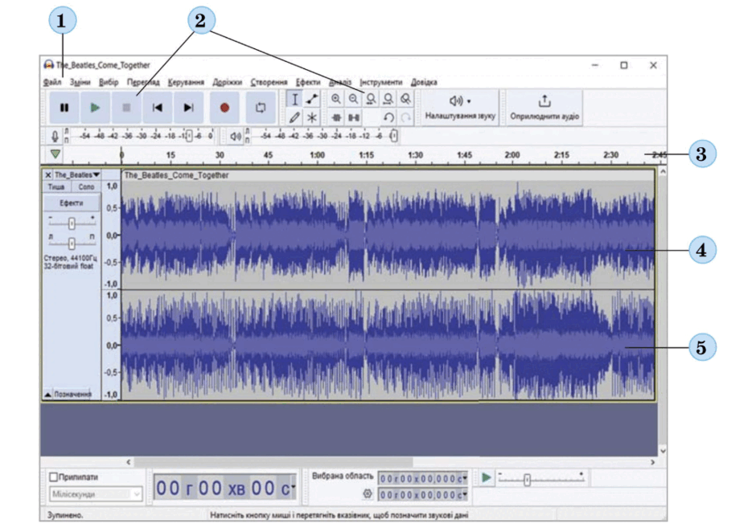This screenshot has height=532, width=756.
Task: Open the Керування menu
Action: pyautogui.click(x=186, y=83)
